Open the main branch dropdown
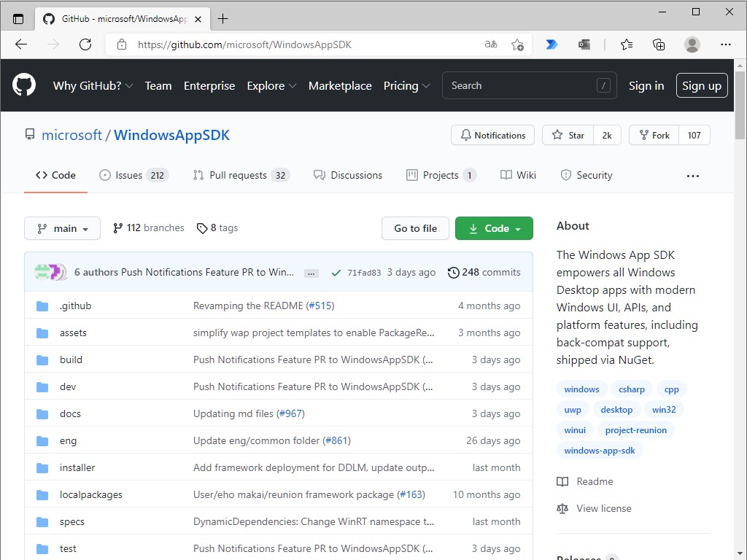Image resolution: width=747 pixels, height=560 pixels. pos(62,227)
